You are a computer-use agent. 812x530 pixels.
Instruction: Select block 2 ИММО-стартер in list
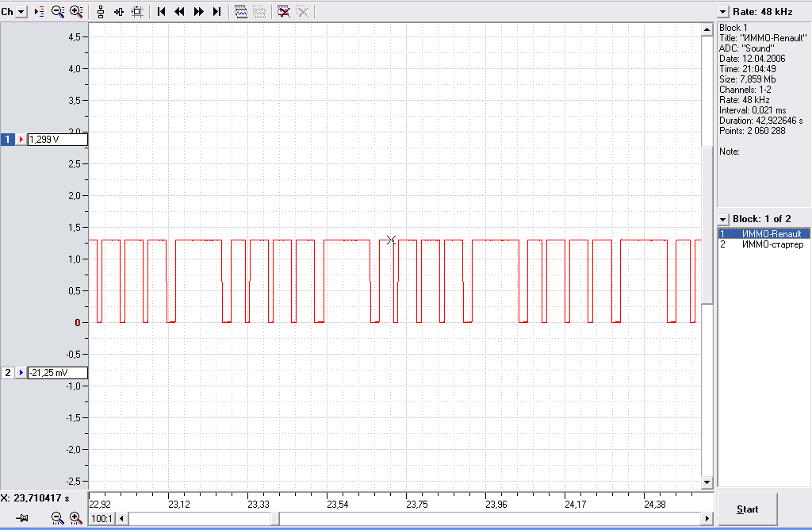tap(764, 244)
